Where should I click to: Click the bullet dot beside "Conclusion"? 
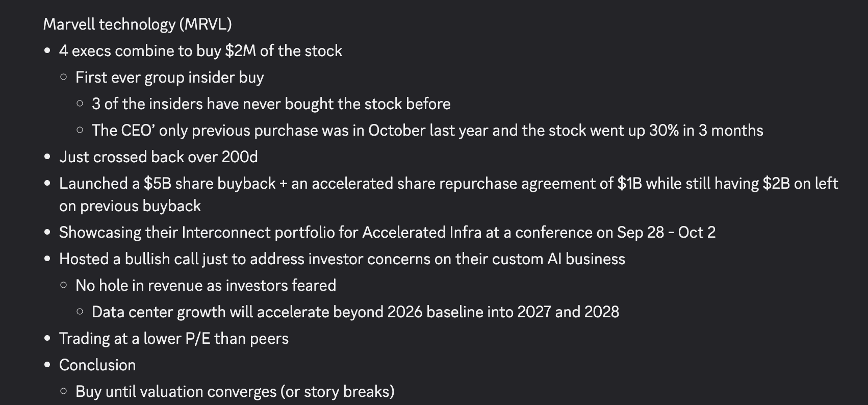(x=47, y=365)
